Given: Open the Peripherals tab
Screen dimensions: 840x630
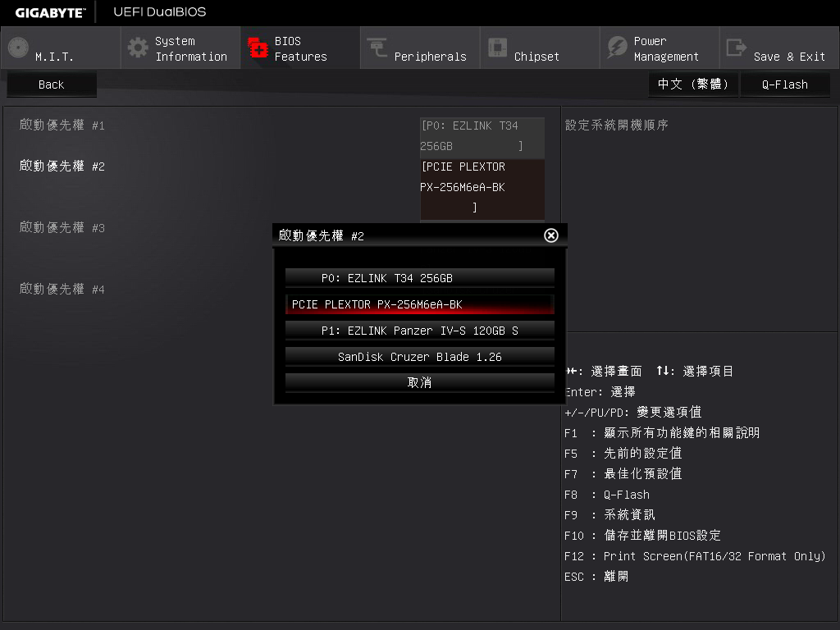Looking at the screenshot, I should pos(430,57).
